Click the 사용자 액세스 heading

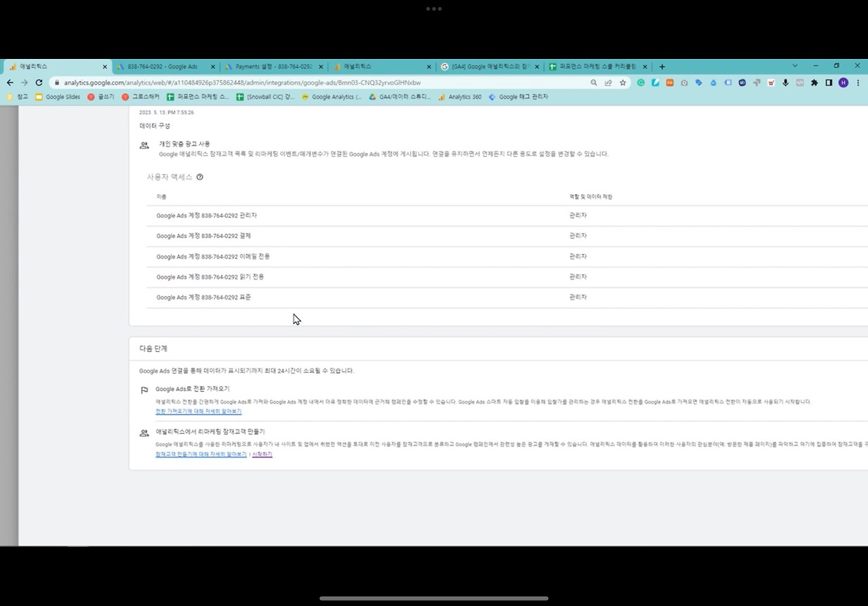tap(170, 177)
